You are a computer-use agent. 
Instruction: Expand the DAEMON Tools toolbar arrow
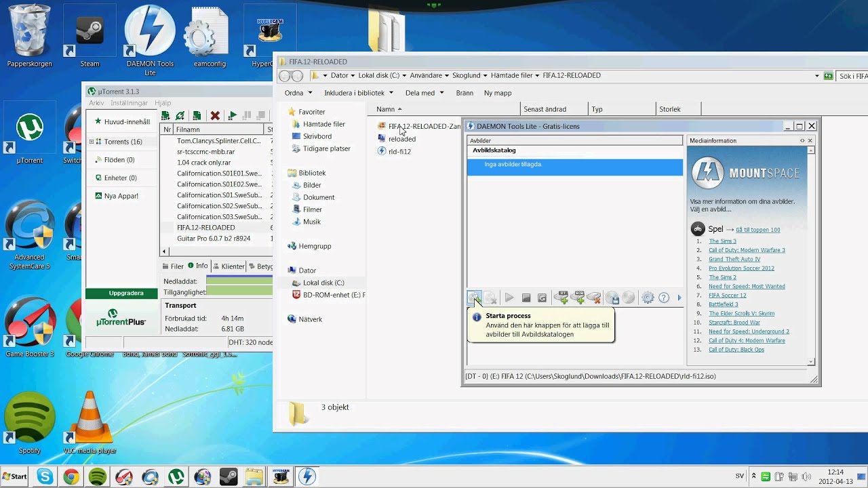(x=679, y=298)
